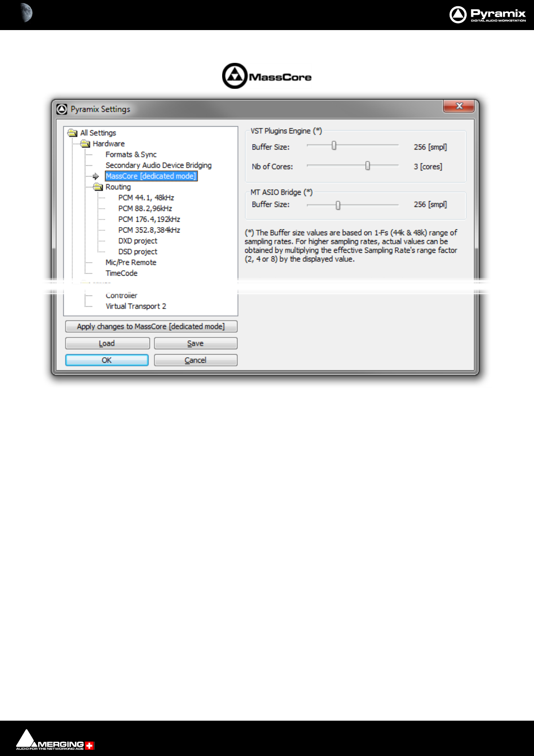Select All Settings tree root
The image size is (534, 756).
click(98, 133)
